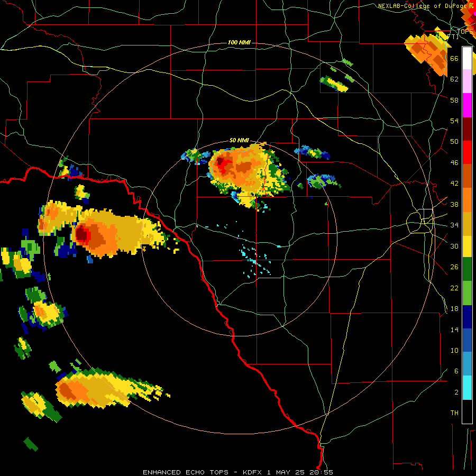Pick the magenta legend color band

(x=467, y=105)
